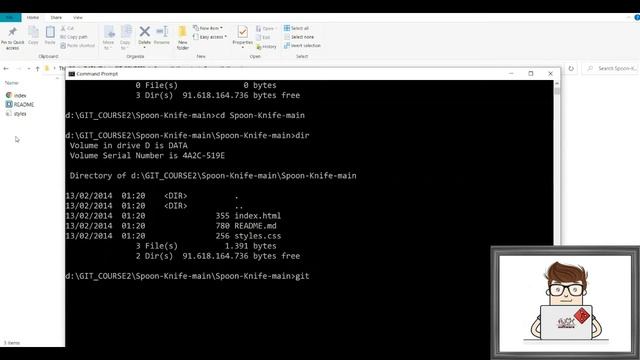Click the cartoon presenter thumbnail
This screenshot has width=640, height=360.
[565, 303]
